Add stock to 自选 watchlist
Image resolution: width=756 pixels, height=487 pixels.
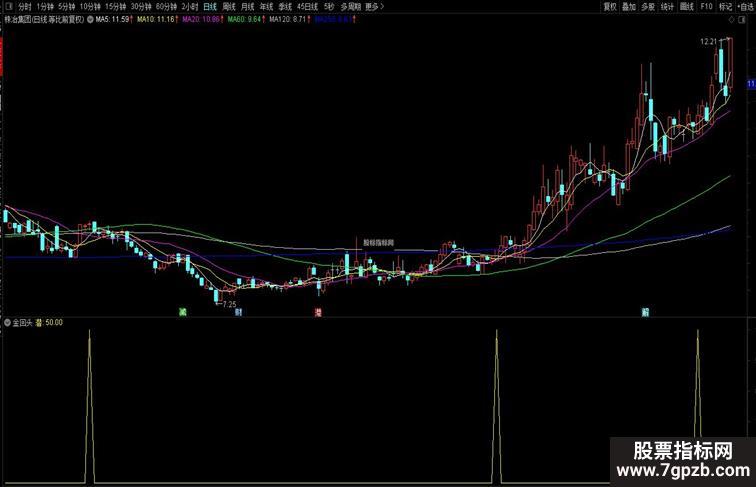746,7
